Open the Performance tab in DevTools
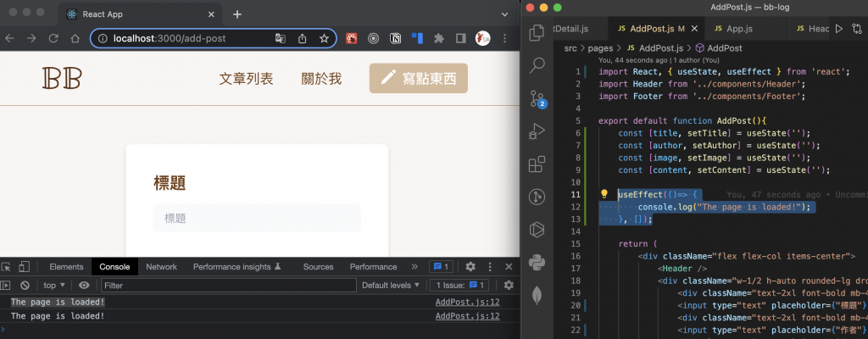Viewport: 868px width, 339px height. (373, 266)
